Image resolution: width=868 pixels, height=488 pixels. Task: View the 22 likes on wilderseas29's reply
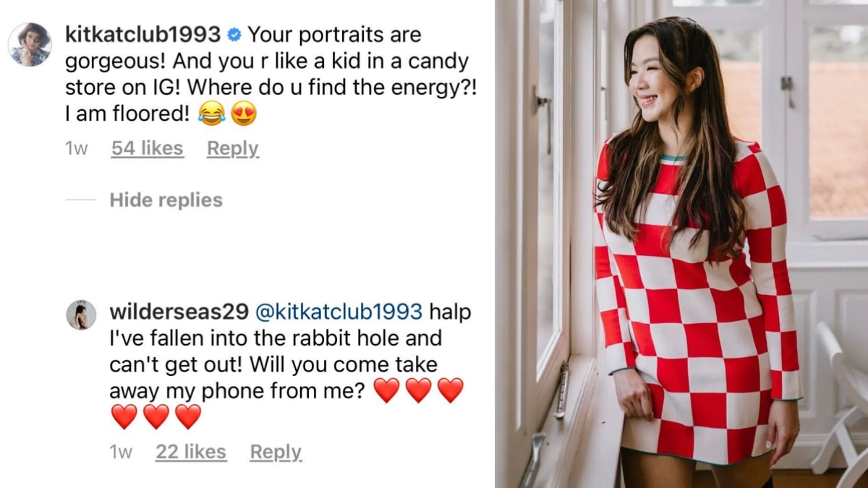click(x=191, y=452)
